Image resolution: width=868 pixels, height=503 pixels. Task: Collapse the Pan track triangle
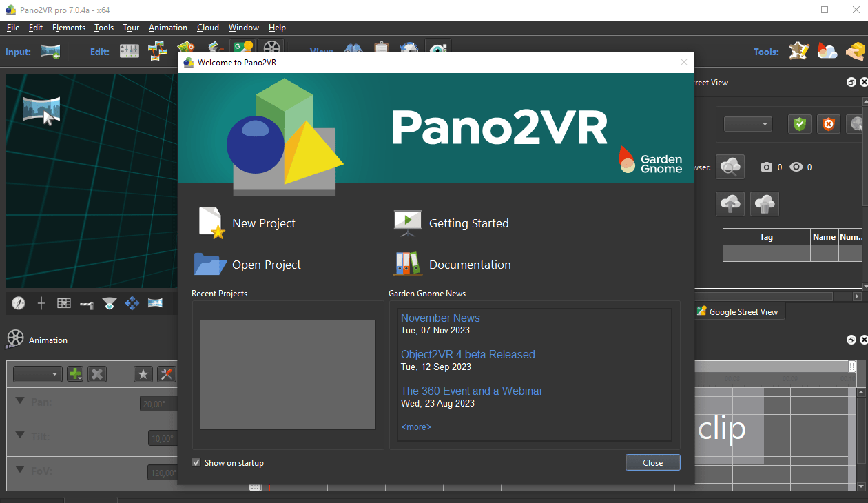coord(19,400)
